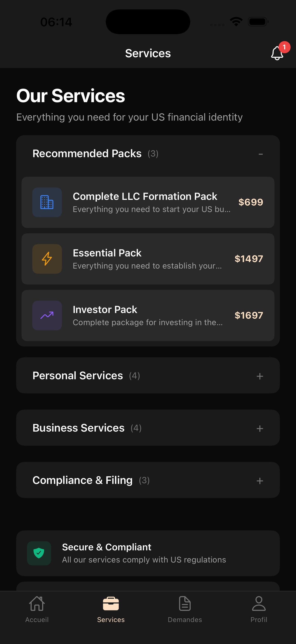
Task: Tap the Demandes document icon
Action: 185,604
